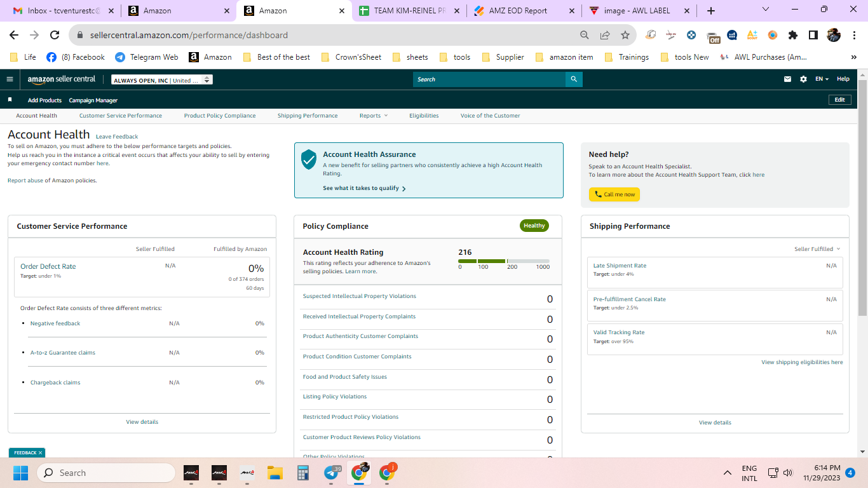The height and width of the screenshot is (488, 868).
Task: Open File Explorer from the taskbar
Action: [275, 473]
